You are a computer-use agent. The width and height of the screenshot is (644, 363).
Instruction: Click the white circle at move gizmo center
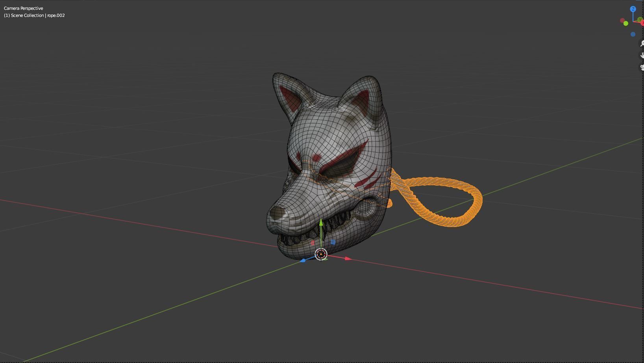321,254
